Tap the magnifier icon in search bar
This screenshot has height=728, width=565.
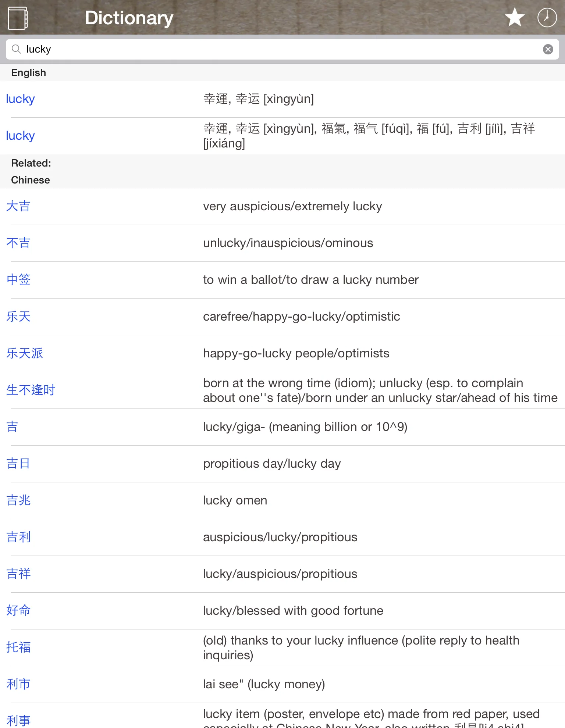[16, 49]
